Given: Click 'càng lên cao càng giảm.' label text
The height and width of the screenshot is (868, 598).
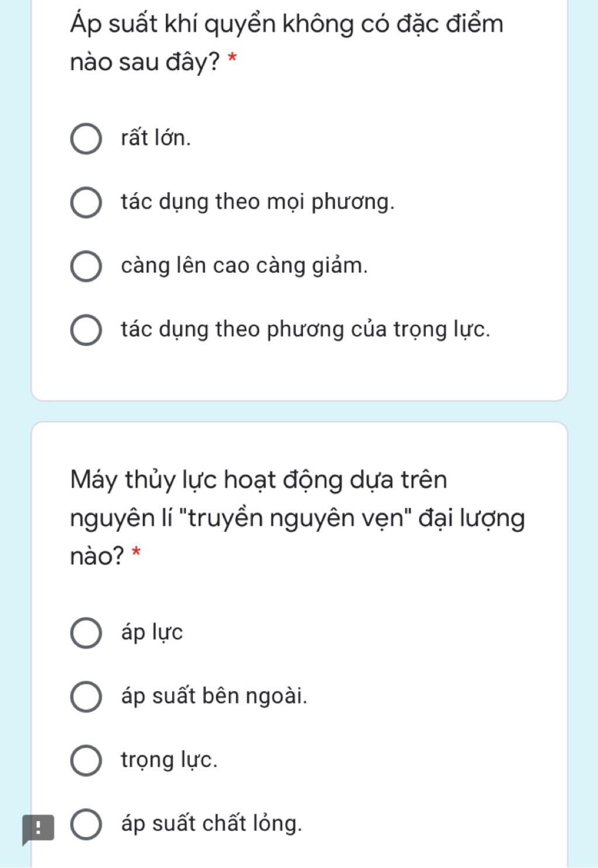Looking at the screenshot, I should (244, 266).
